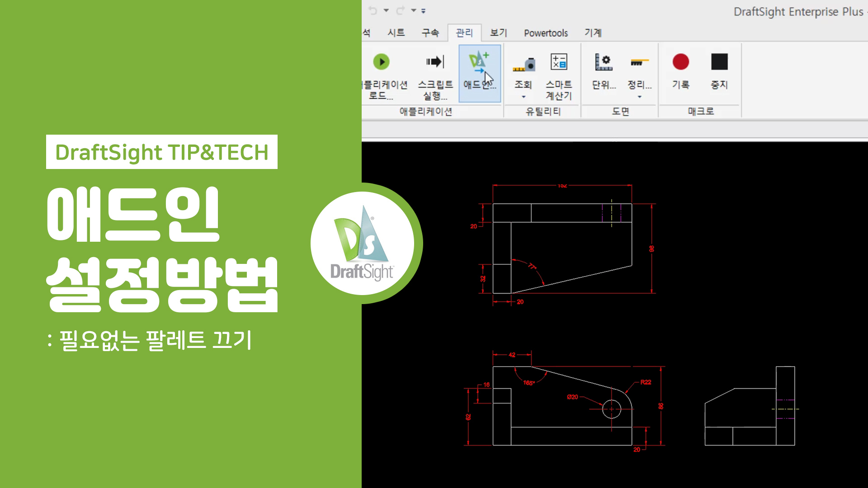The image size is (868, 488).
Task: Switch to the 보기 ribbon tab
Action: pos(499,33)
